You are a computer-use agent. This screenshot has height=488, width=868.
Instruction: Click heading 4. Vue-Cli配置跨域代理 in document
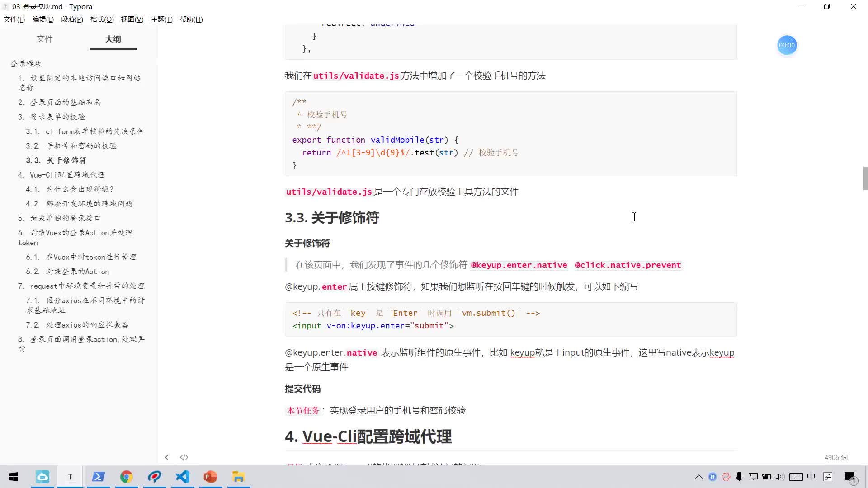(368, 436)
